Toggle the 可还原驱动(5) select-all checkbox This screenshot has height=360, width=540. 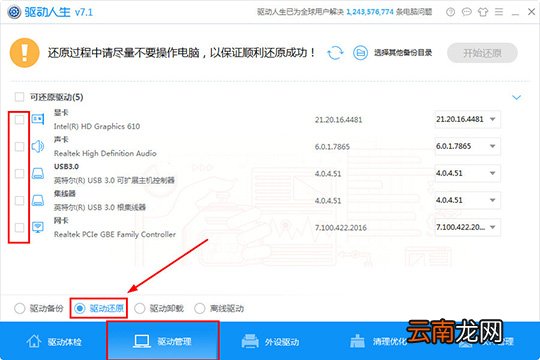click(x=19, y=97)
